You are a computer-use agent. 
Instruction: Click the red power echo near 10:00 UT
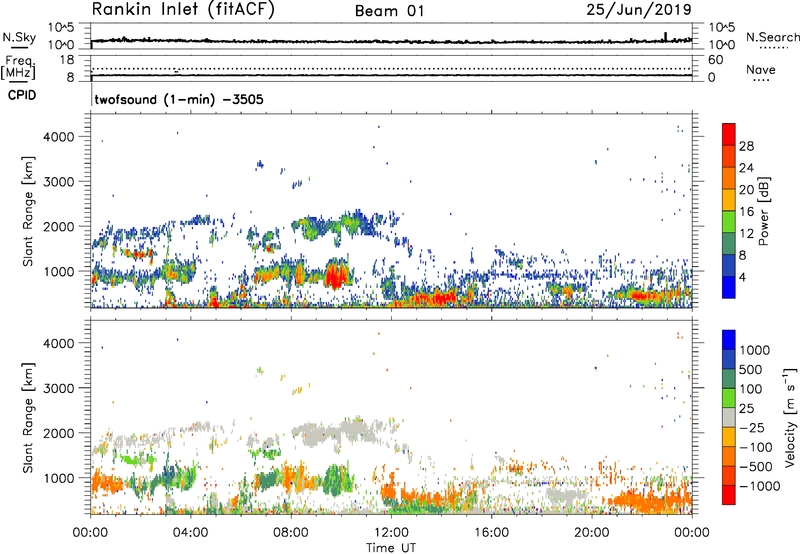pos(338,275)
